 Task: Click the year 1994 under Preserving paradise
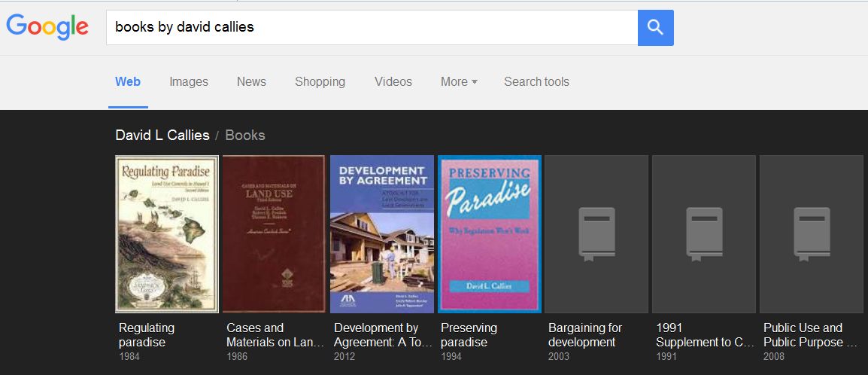point(452,357)
